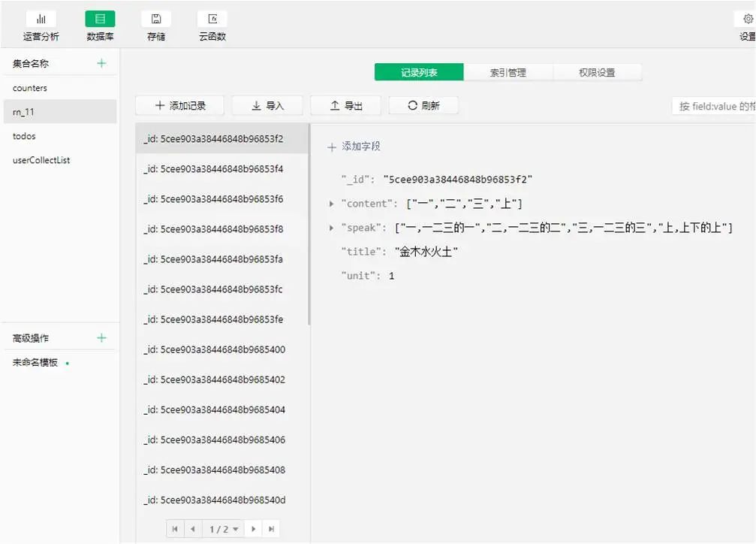Select record ending in 96853f8
This screenshot has width=756, height=544.
(221, 229)
